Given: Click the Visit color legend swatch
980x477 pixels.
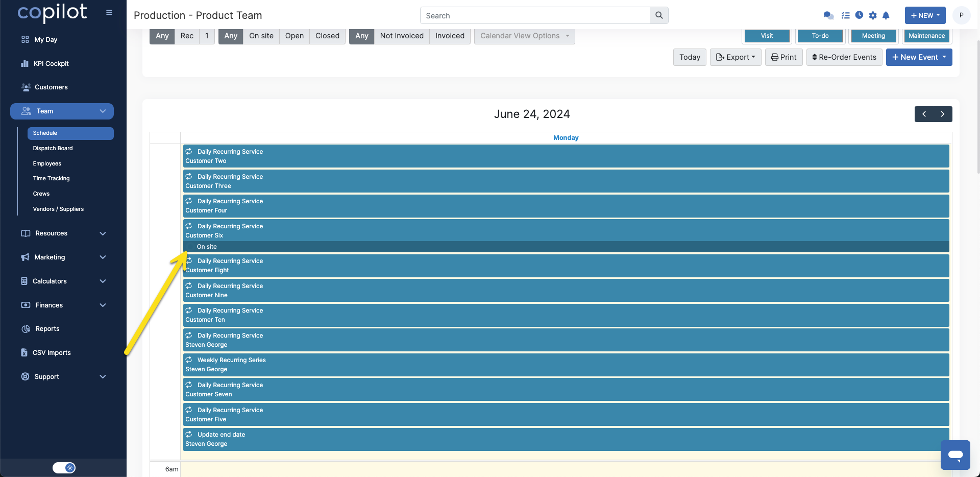Looking at the screenshot, I should (x=767, y=36).
